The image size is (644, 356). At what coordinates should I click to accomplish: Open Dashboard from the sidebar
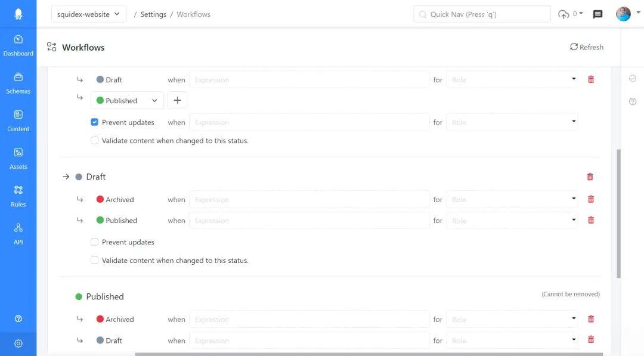click(x=18, y=45)
